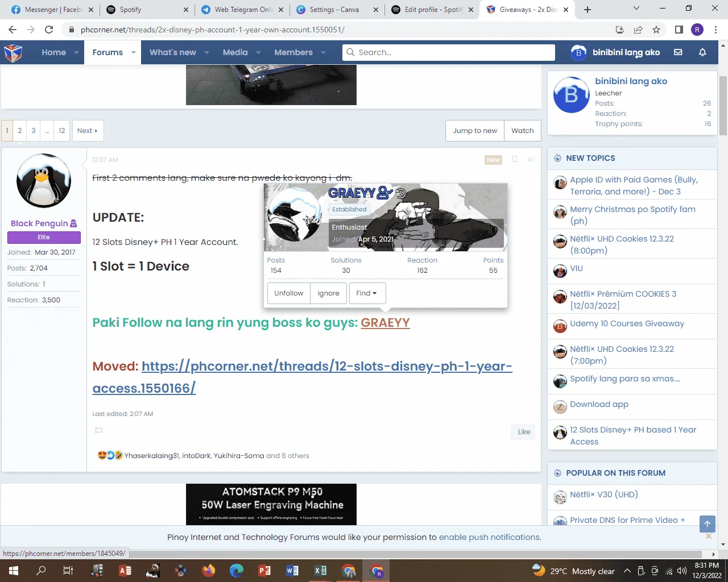Open Microsoft Edge from taskbar
This screenshot has height=582, width=728.
pos(237,571)
